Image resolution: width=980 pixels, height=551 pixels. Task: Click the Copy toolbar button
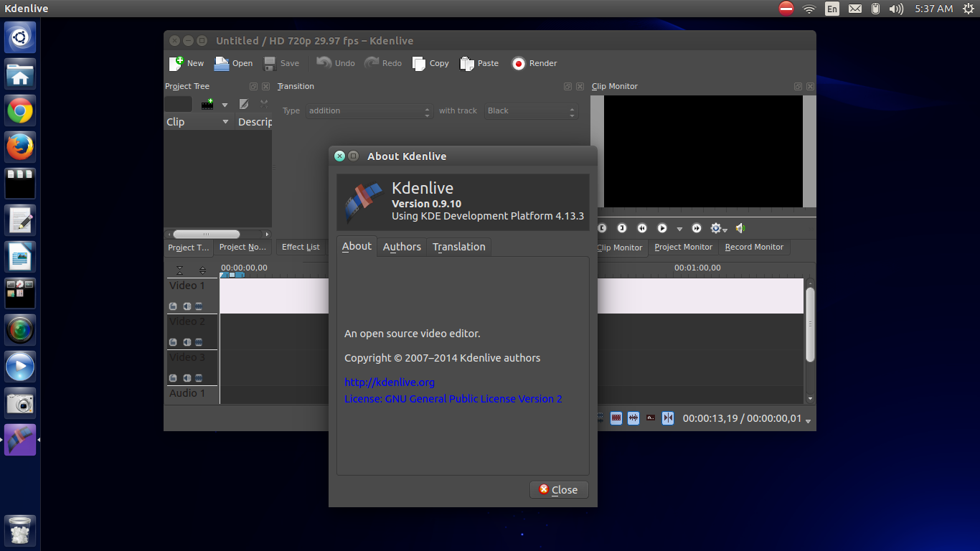(x=430, y=63)
